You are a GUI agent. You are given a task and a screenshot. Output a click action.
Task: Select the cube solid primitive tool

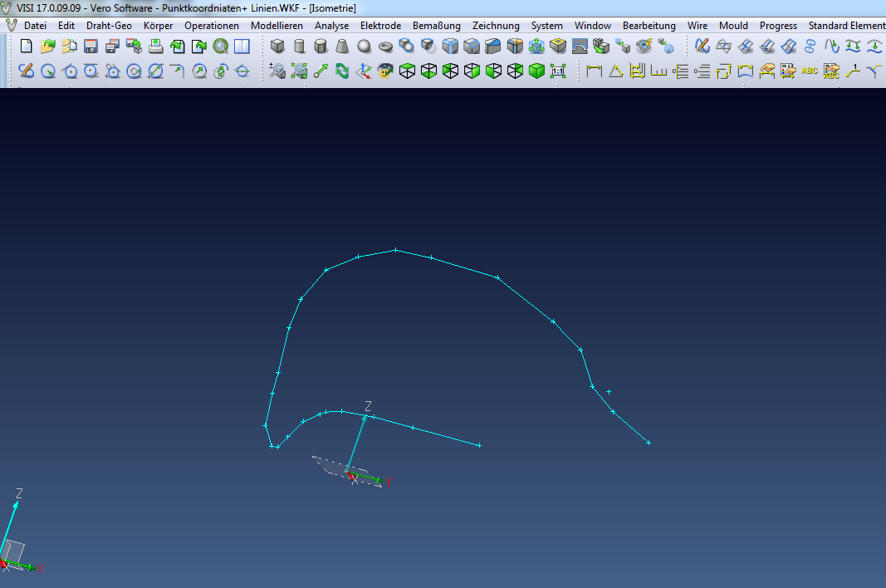click(x=278, y=47)
